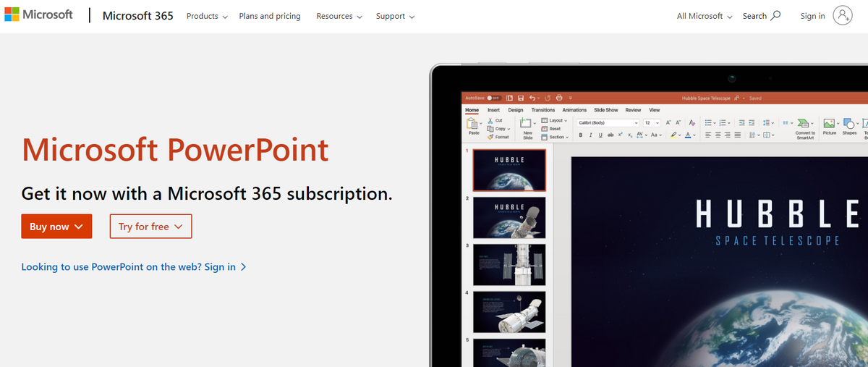
Task: Click the Reset slide icon
Action: [x=544, y=129]
